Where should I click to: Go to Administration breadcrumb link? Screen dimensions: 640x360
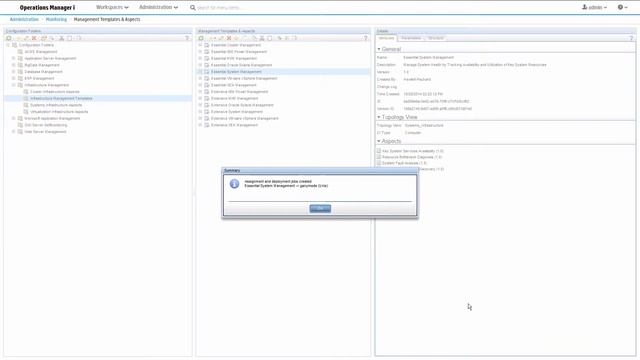[24, 19]
